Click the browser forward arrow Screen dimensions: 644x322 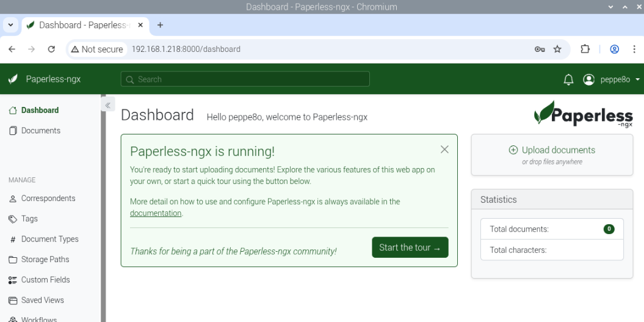tap(32, 49)
